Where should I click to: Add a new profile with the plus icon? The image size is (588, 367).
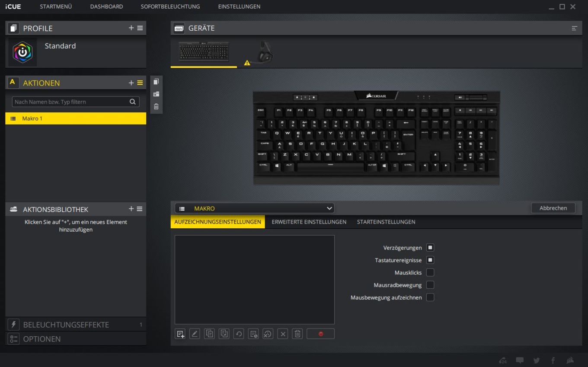coord(131,28)
